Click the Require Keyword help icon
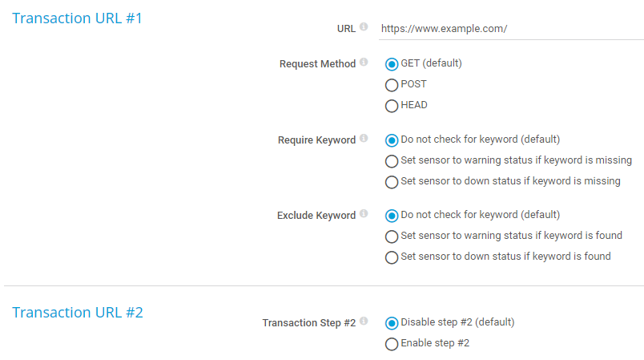Viewport: 644px width, 360px height. (364, 139)
